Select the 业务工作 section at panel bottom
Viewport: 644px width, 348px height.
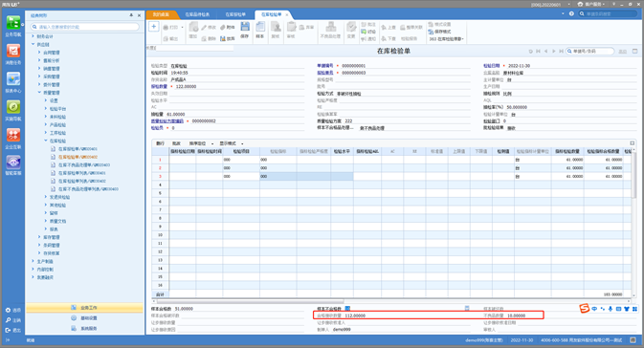84,308
